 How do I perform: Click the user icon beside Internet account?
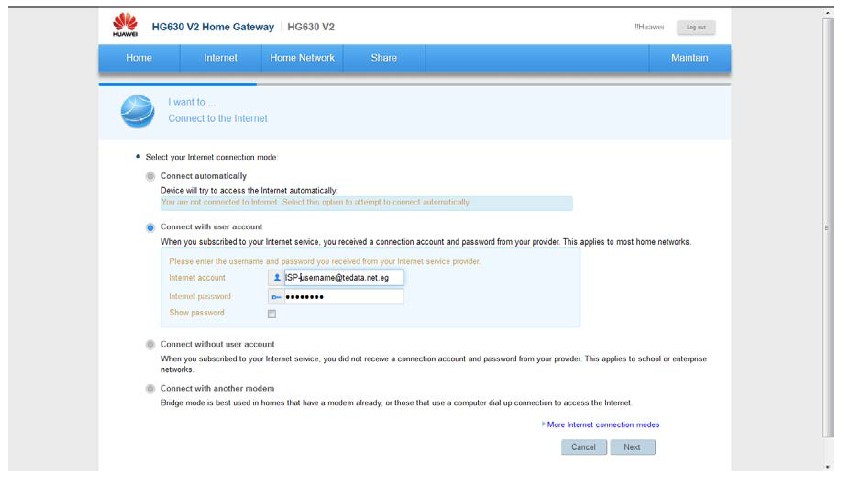click(x=276, y=277)
